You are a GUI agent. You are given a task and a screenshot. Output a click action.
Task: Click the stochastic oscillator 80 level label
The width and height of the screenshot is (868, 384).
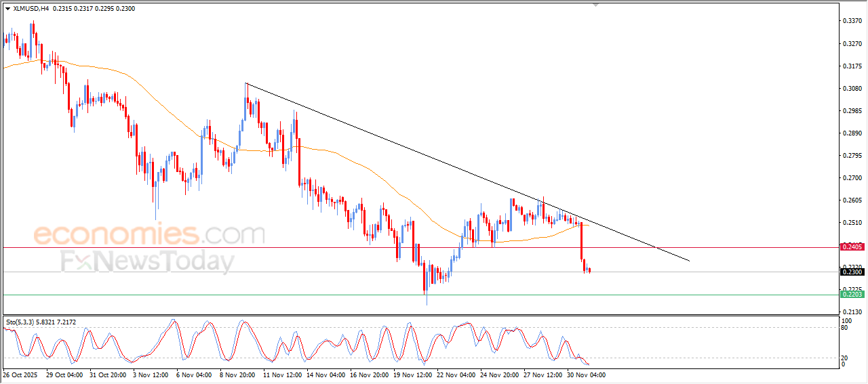point(844,328)
